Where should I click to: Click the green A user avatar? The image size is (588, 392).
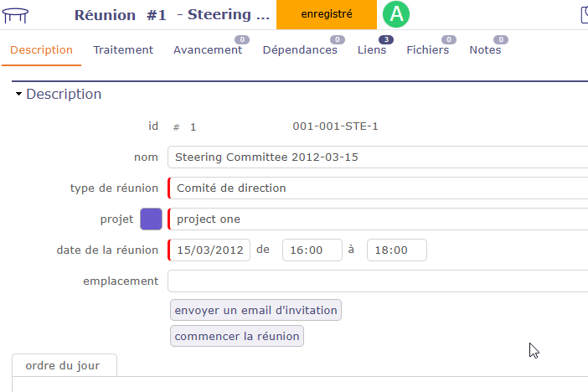pos(395,15)
